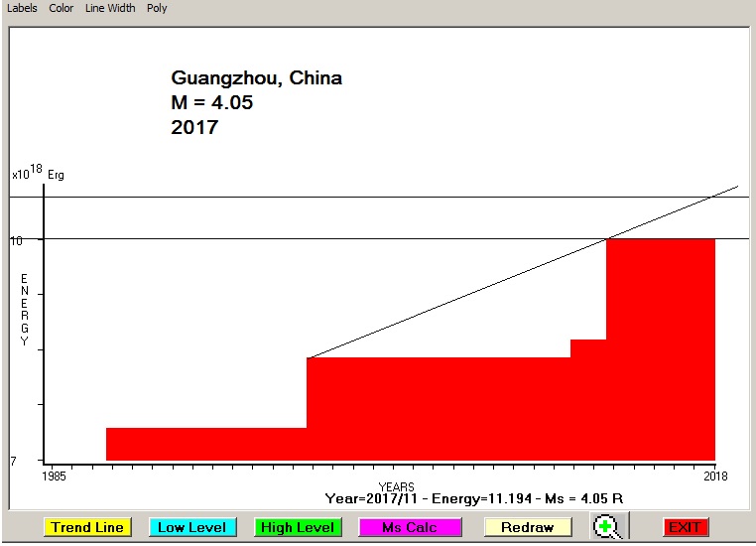
Task: Open the Labels menu
Action: tap(22, 8)
